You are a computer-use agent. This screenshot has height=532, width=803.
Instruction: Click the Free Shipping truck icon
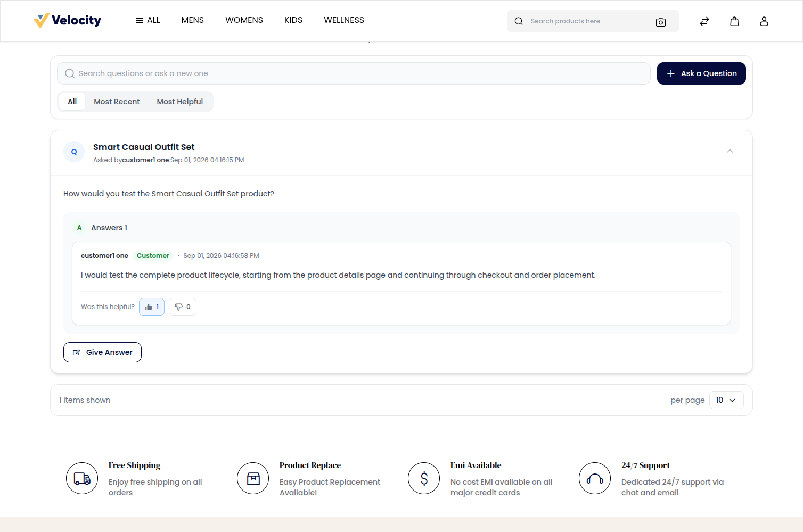(x=82, y=478)
